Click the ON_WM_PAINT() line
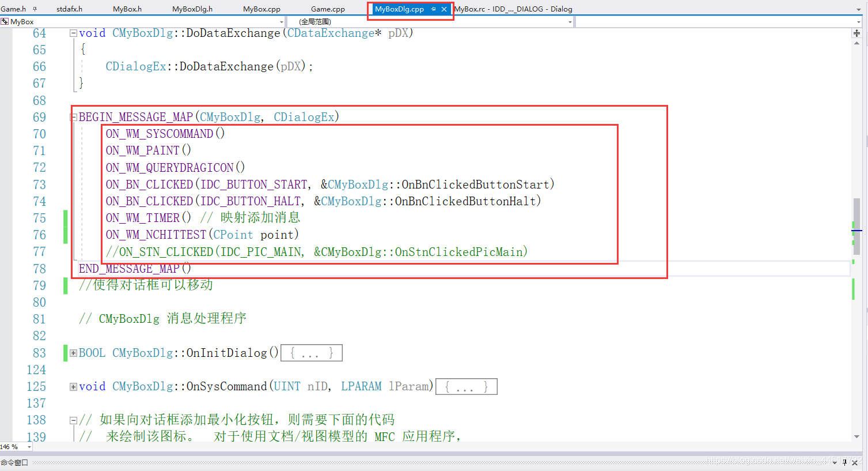868x471 pixels. (x=148, y=150)
